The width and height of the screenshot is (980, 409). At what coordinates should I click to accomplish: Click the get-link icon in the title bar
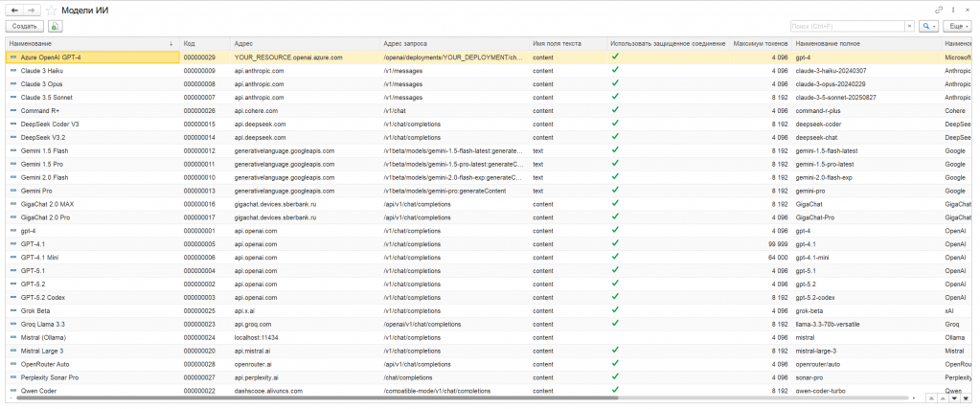point(938,9)
